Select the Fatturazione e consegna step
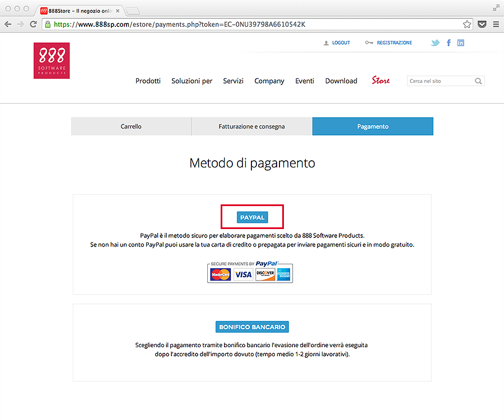504x420 pixels. pyautogui.click(x=251, y=127)
